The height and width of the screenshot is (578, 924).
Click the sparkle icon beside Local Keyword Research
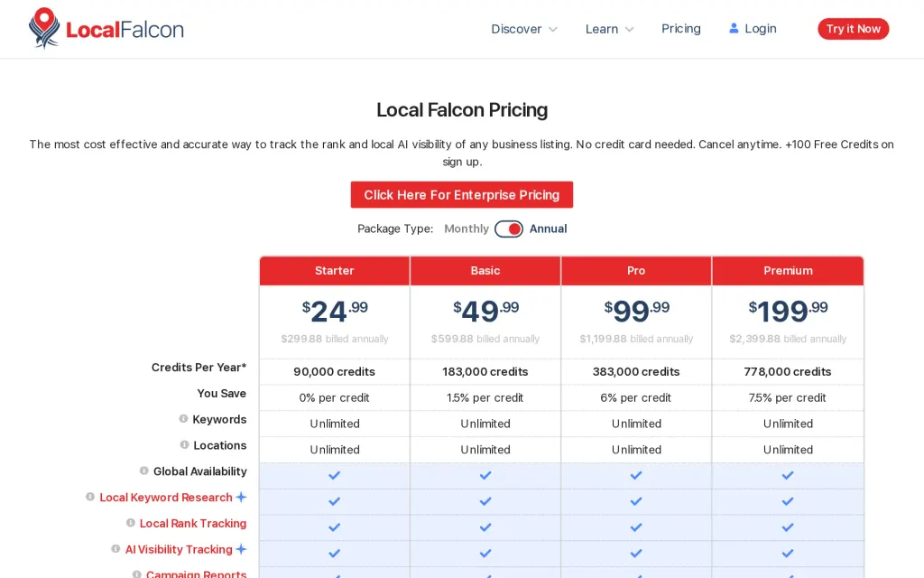(241, 497)
